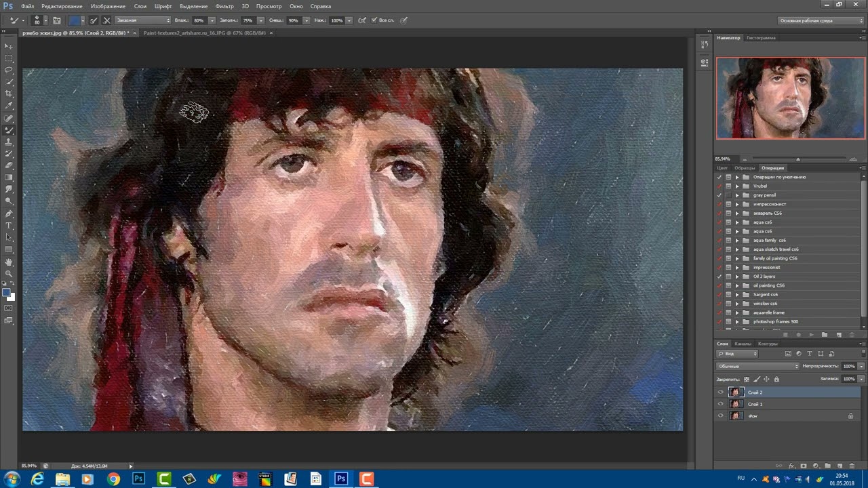Hide layer 'Слой 1' with eye icon
868x488 pixels.
720,404
